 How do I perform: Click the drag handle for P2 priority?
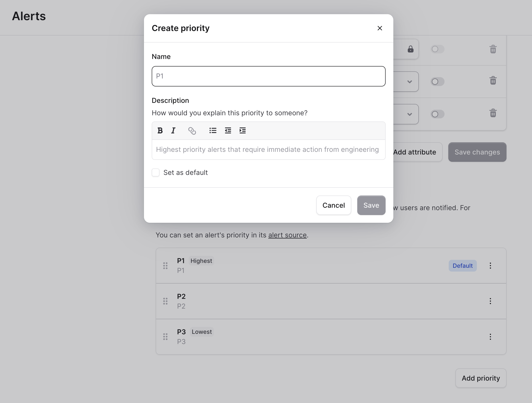(165, 301)
